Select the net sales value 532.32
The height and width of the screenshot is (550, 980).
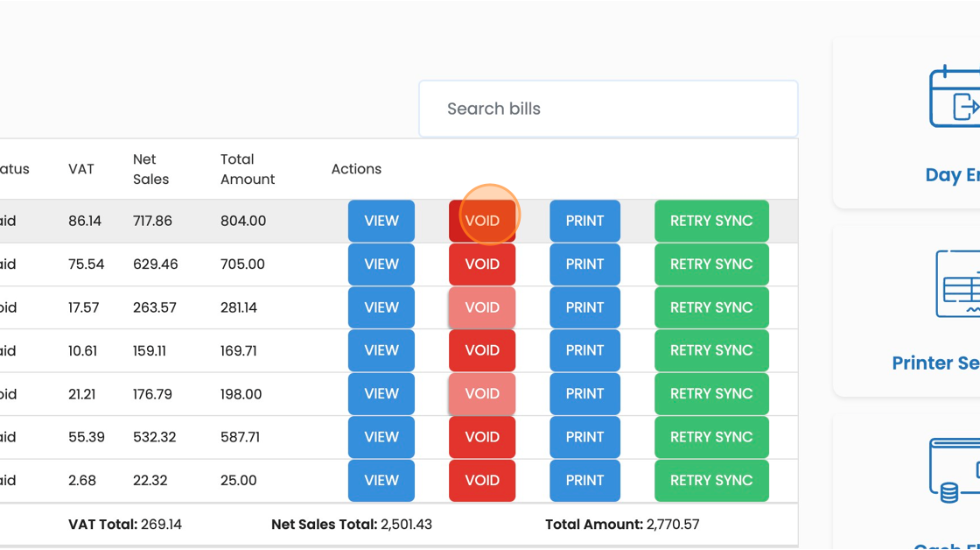pyautogui.click(x=154, y=437)
